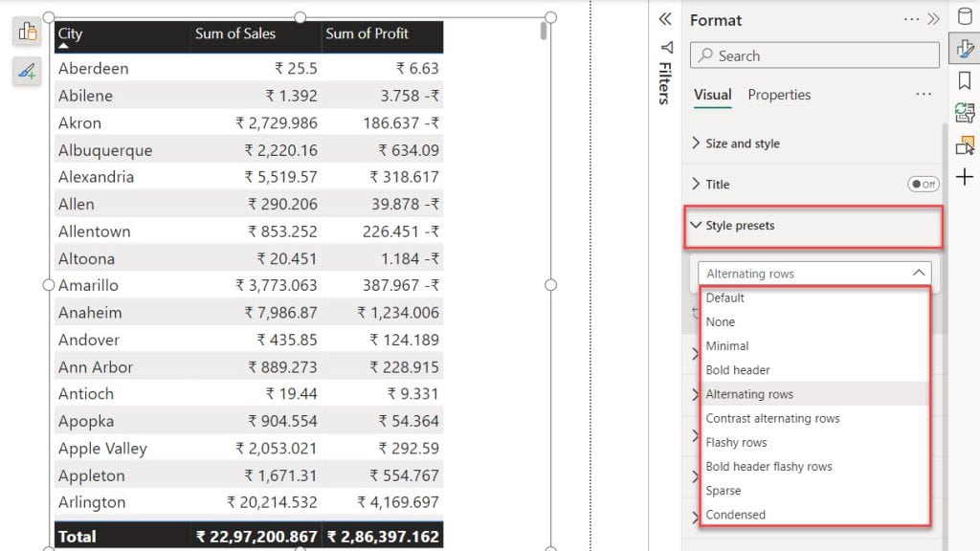Click the Ann Arbor city cell
The width and height of the screenshot is (980, 551).
96,367
